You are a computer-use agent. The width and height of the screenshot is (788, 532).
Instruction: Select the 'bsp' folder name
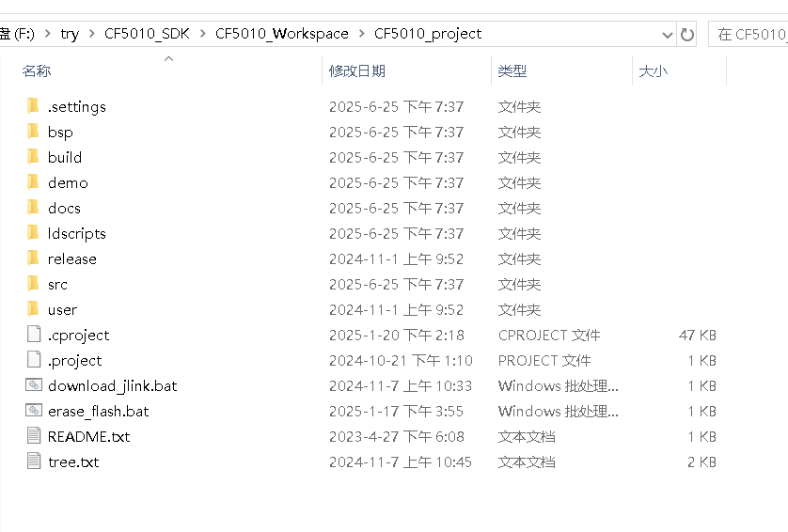[x=60, y=133]
